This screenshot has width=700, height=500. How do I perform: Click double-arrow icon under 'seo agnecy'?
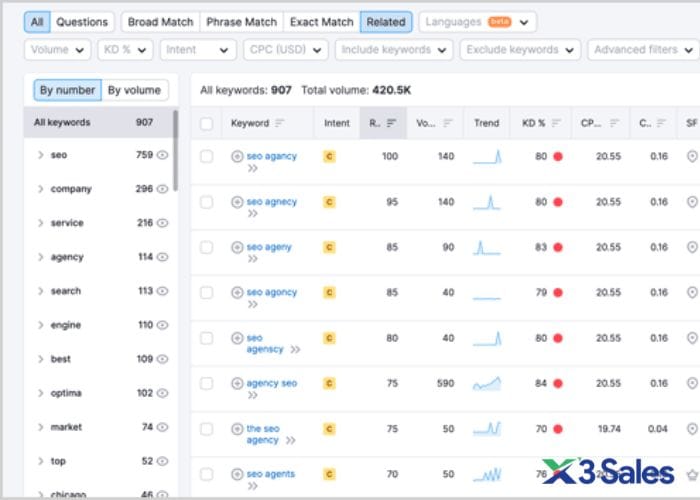[253, 213]
